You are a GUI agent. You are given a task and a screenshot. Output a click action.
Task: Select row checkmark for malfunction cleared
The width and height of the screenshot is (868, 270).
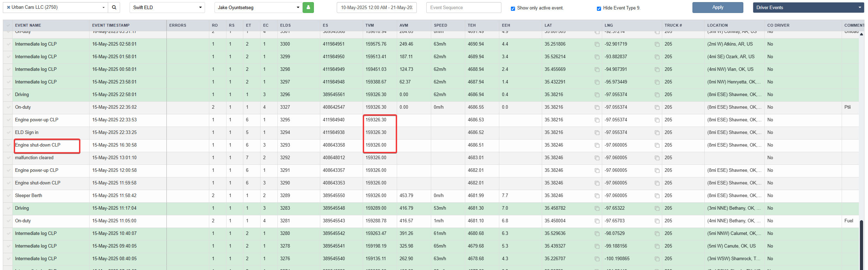8,158
